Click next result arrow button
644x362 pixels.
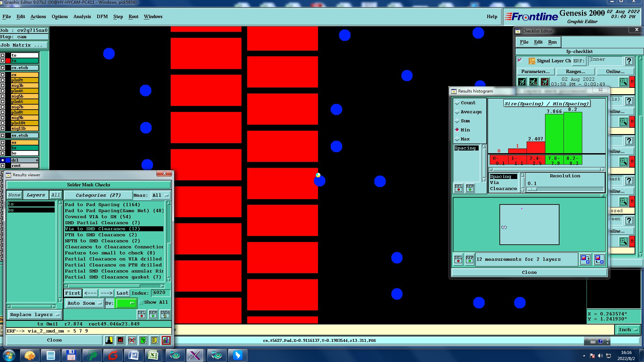[106, 293]
